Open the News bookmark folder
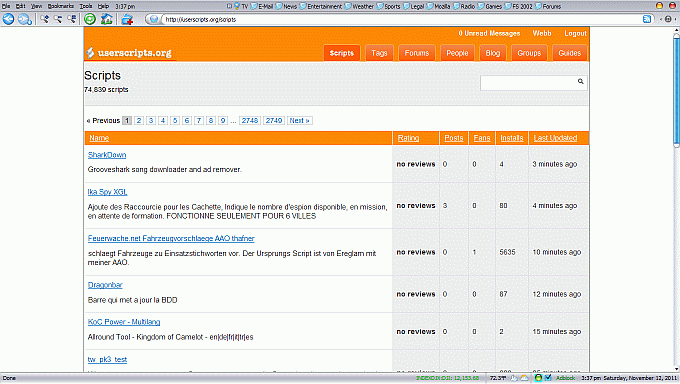Viewport: 680px width, 384px height. [x=286, y=6]
